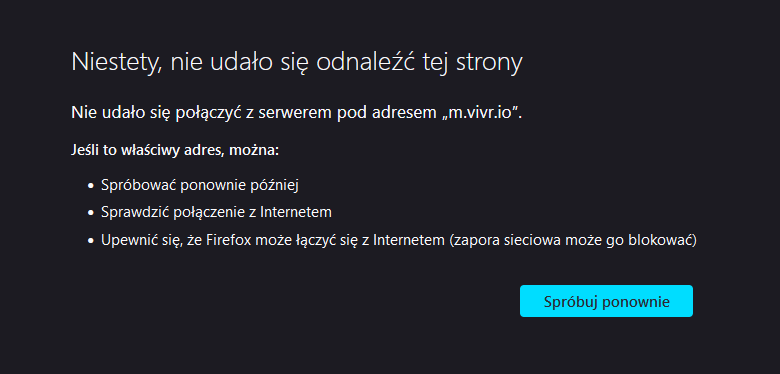Click the Spróbuj ponownie button
Viewport: 780px width, 374px height.
[x=606, y=301]
